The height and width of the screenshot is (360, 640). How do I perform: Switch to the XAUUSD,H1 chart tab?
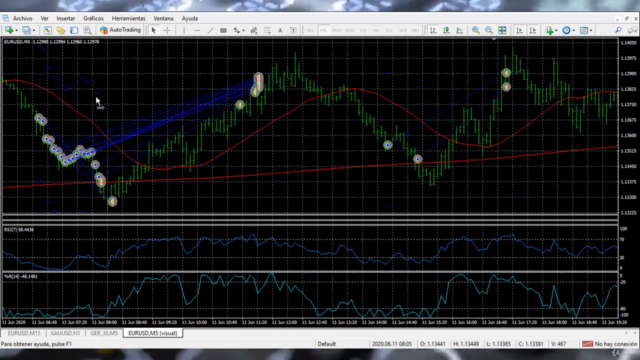coord(65,333)
